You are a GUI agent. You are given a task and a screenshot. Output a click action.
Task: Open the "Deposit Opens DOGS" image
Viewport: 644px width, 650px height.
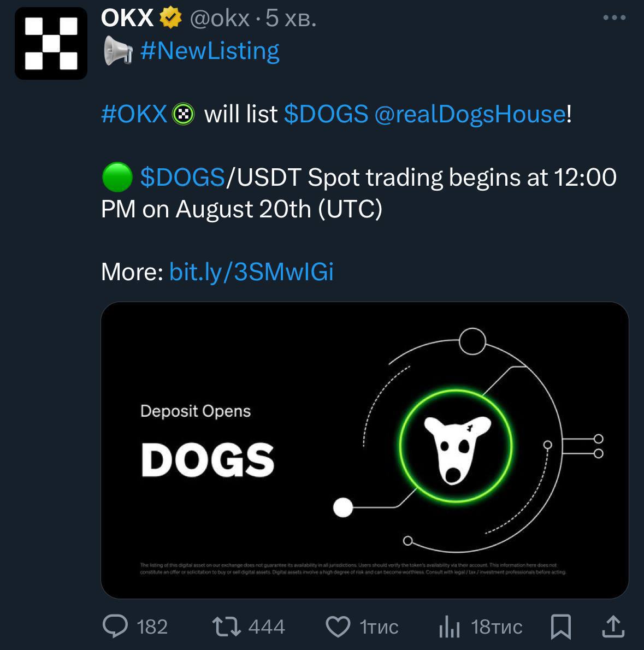click(364, 450)
